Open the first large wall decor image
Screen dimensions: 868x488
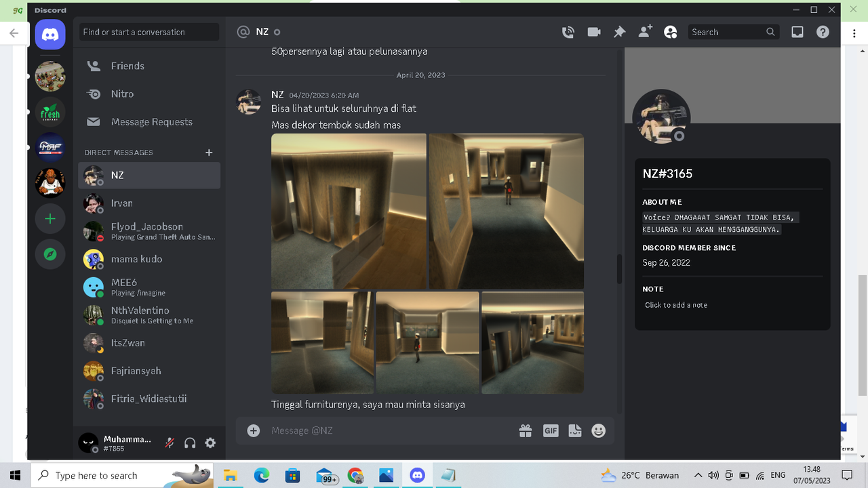click(x=349, y=211)
